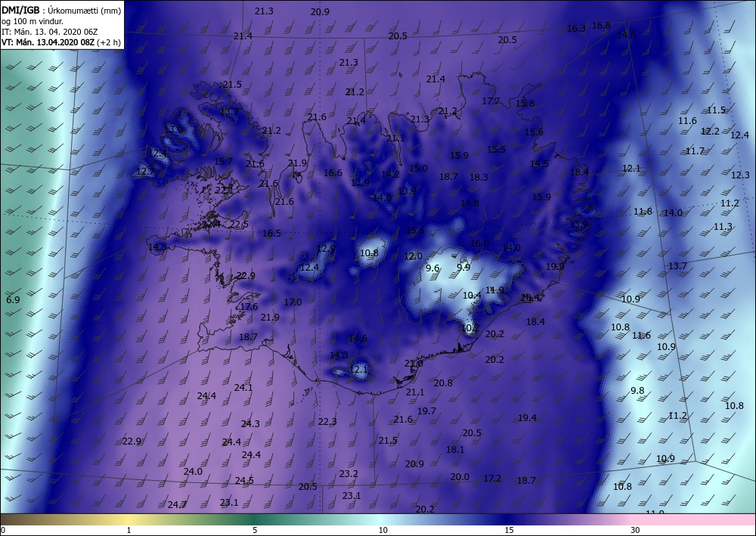Click the map value 23.2
The image size is (756, 536).
[x=349, y=474]
